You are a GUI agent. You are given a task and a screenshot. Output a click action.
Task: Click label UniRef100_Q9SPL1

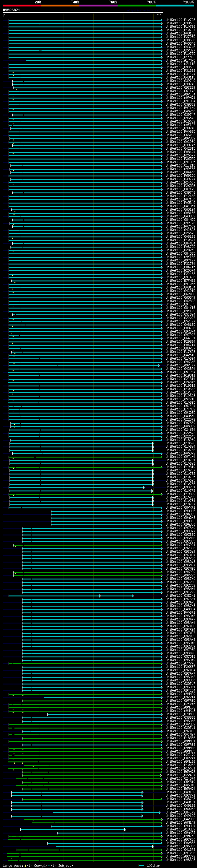[x=180, y=487]
